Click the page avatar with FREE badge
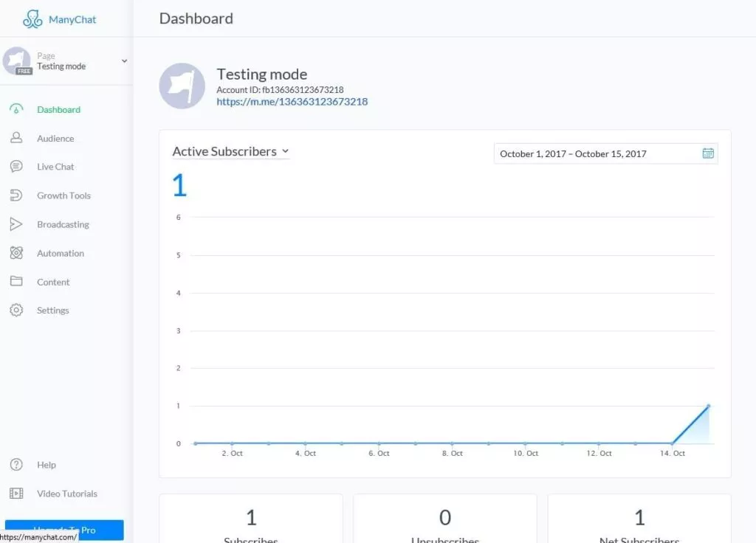The image size is (756, 543). pyautogui.click(x=18, y=60)
